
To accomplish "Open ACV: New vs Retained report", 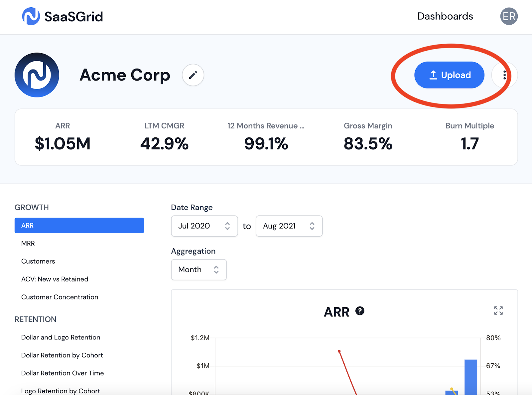I will click(x=55, y=279).
